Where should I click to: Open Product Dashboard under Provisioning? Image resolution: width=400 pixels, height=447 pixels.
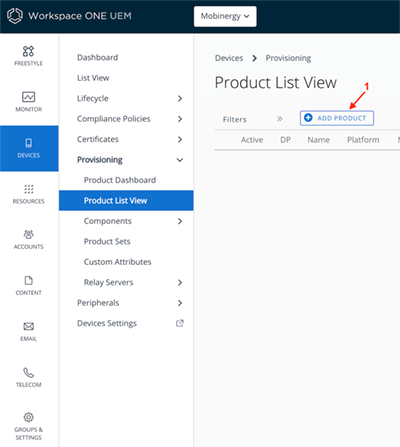click(x=120, y=180)
